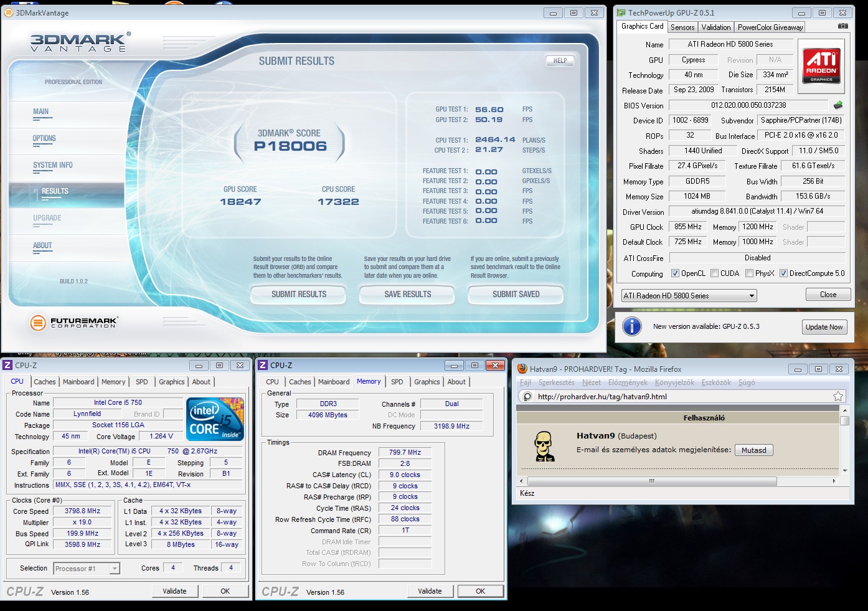The width and height of the screenshot is (868, 611).
Task: Click the CPU name Intel Core i5 750
Action: coord(118,402)
